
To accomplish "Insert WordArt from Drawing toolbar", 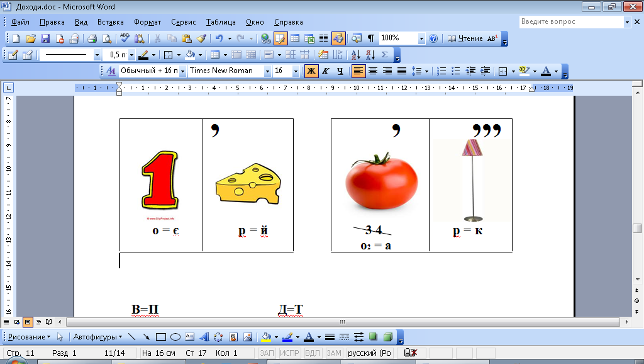I will (x=204, y=337).
